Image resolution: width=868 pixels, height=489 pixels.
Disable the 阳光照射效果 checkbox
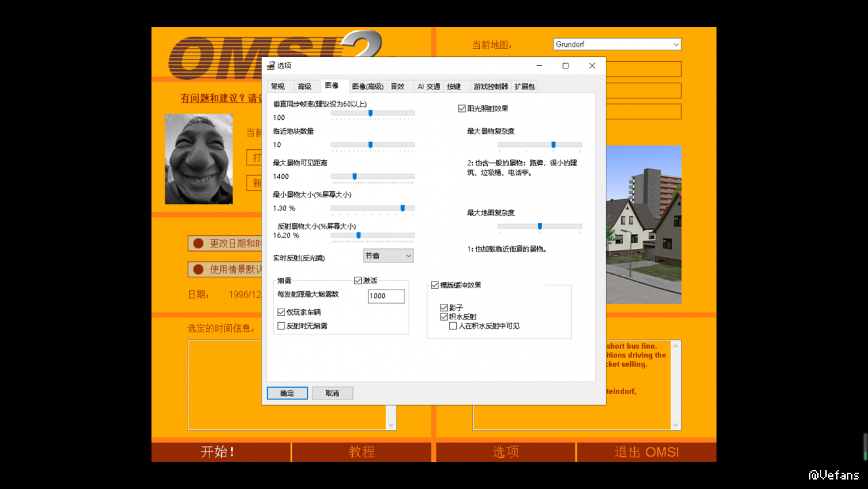(x=462, y=109)
